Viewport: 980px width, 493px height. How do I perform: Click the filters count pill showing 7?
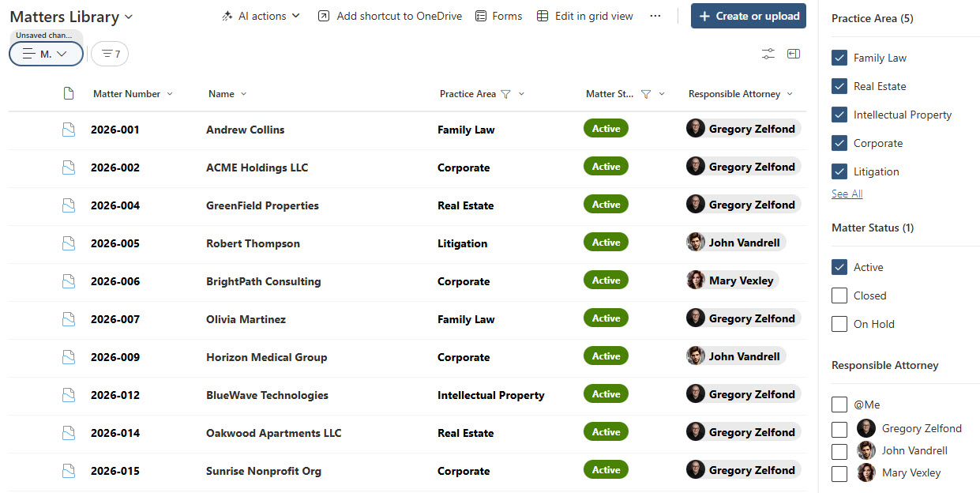point(109,54)
